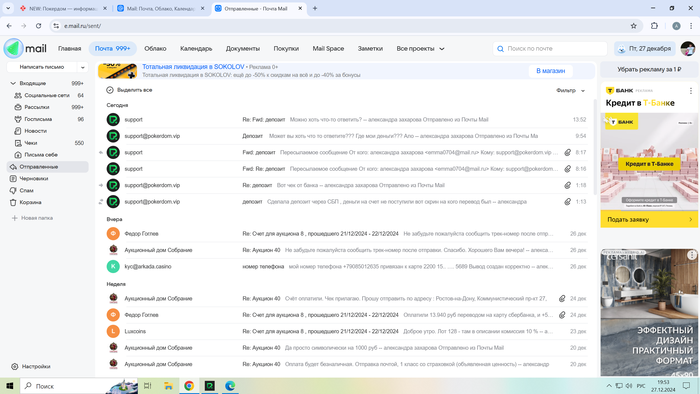Open the Спам folder icon
This screenshot has height=394, width=700.
pyautogui.click(x=13, y=191)
